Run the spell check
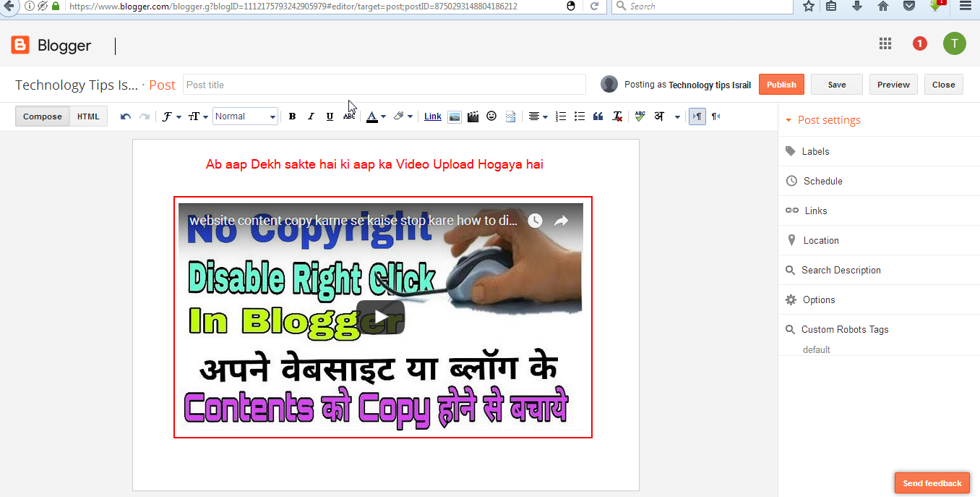The width and height of the screenshot is (980, 497). [640, 116]
